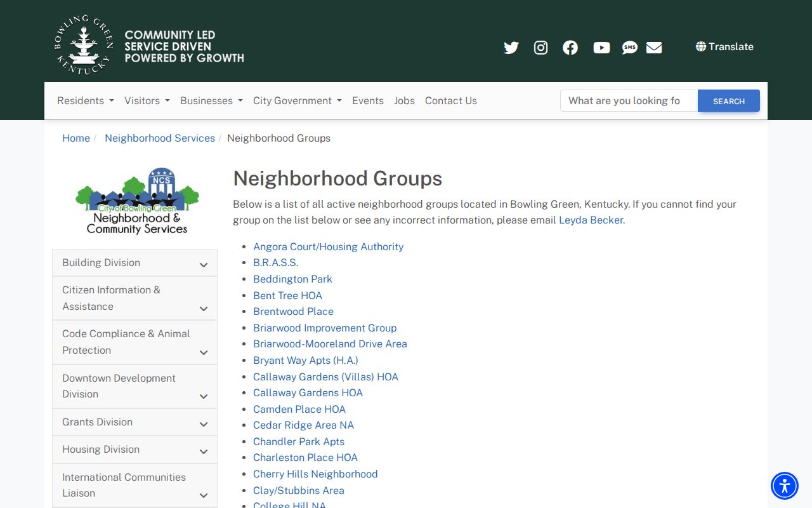
Task: Open the Beddington Park link
Action: pos(292,279)
